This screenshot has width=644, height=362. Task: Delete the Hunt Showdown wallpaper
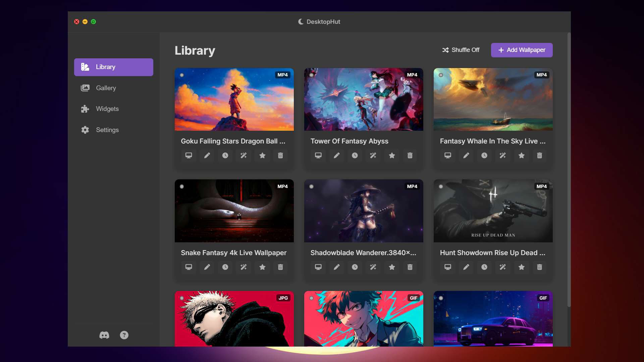tap(540, 267)
